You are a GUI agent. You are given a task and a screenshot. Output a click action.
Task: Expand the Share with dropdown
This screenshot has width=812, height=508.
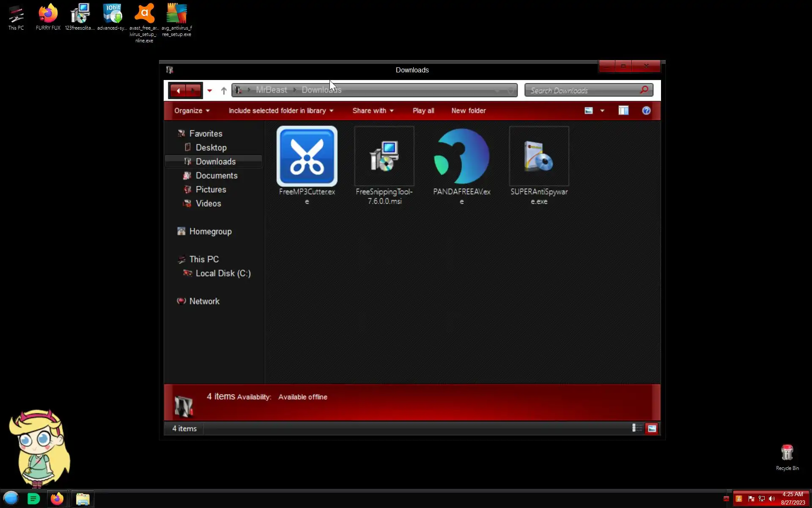pyautogui.click(x=373, y=111)
